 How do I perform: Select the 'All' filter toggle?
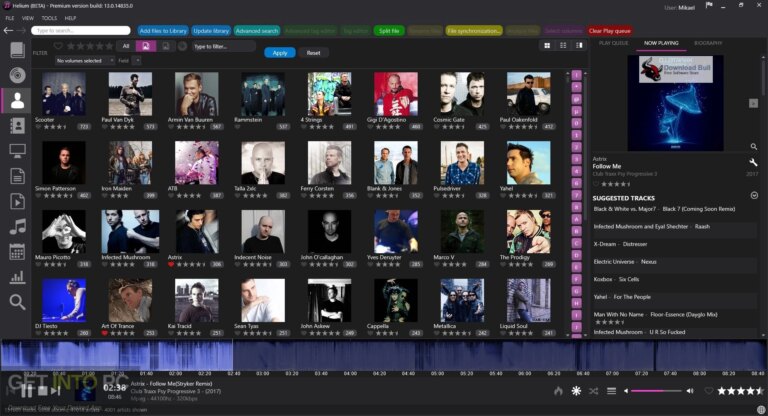point(125,46)
